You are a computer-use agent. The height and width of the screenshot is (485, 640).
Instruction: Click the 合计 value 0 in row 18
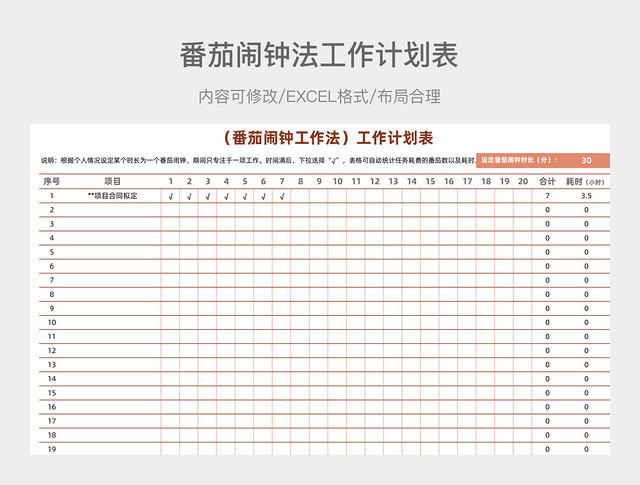click(547, 435)
